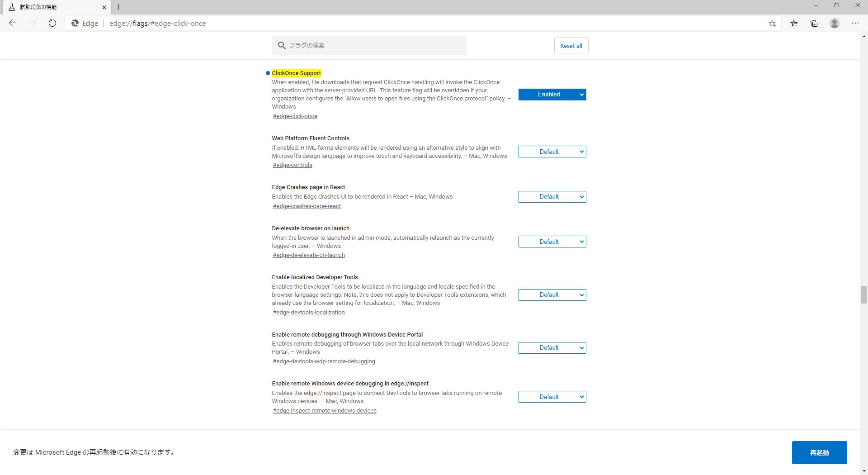Viewport: 868px width, 475px height.
Task: Expand the Web Platform Fluent Controls dropdown
Action: [x=552, y=152]
